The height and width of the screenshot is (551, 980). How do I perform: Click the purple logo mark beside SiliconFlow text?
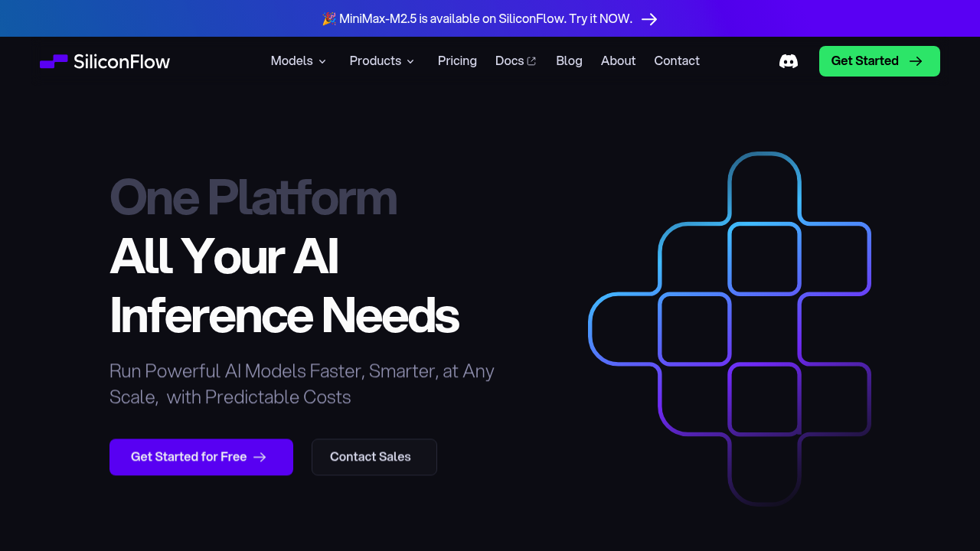pos(52,61)
